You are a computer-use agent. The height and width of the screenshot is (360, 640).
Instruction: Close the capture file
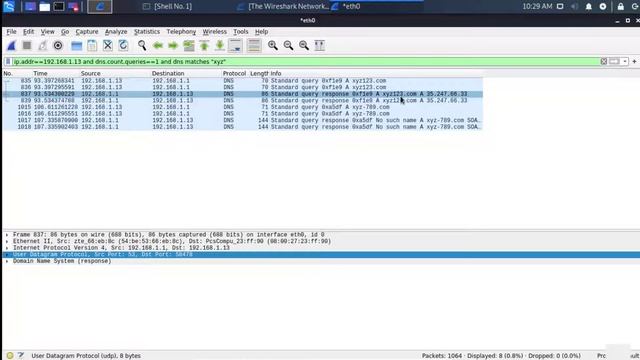pos(108,46)
